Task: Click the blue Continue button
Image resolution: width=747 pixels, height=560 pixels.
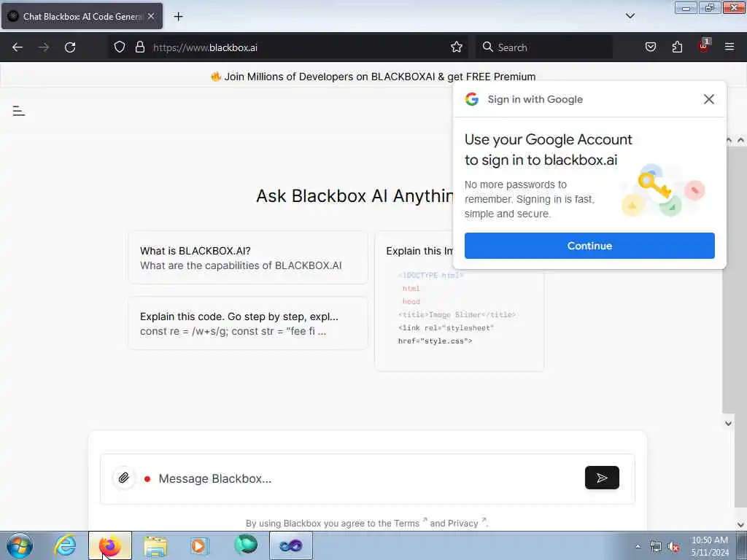Action: 589,246
